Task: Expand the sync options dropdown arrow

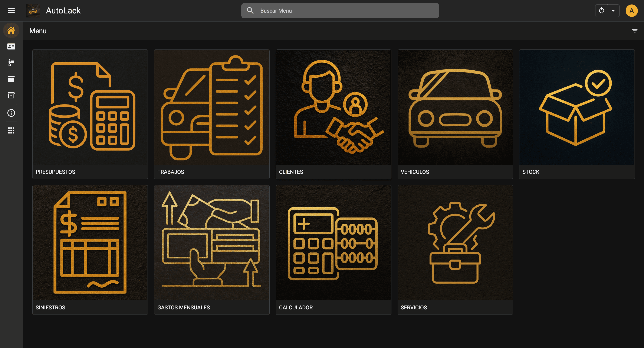Action: point(613,10)
